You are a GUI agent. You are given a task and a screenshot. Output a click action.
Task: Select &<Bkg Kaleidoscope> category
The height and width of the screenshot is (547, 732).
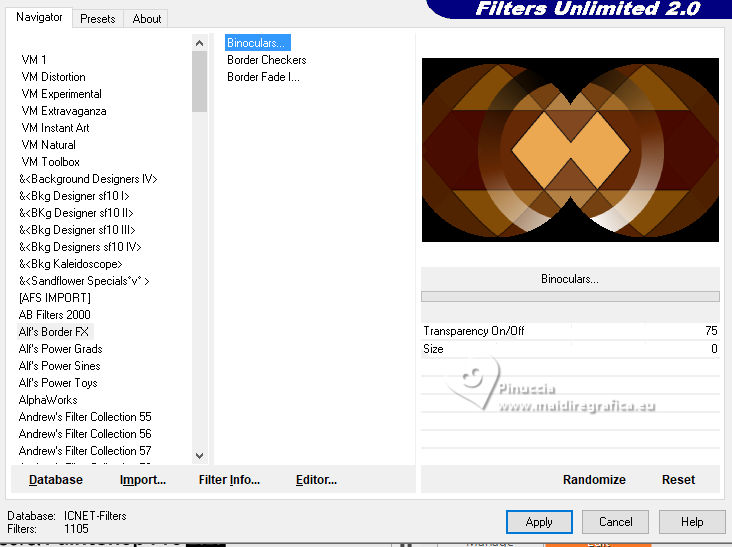[70, 264]
